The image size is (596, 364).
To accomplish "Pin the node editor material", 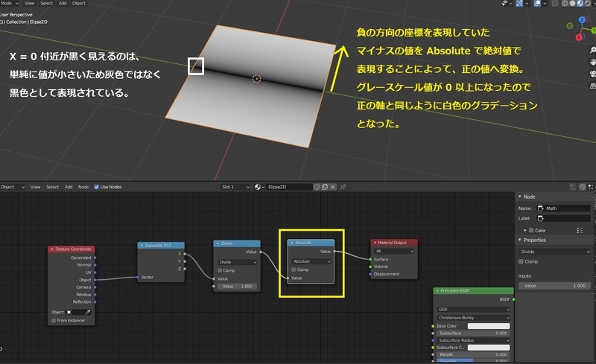I will point(343,187).
